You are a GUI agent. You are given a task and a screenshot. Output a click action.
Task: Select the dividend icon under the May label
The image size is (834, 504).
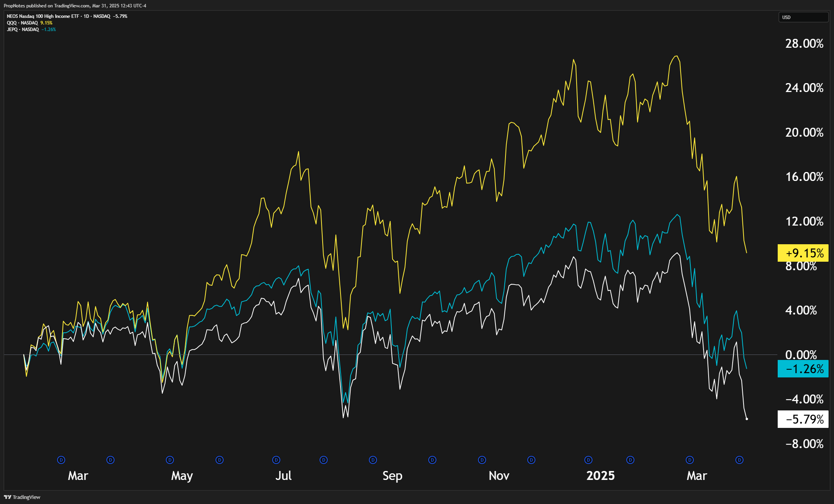pyautogui.click(x=170, y=460)
